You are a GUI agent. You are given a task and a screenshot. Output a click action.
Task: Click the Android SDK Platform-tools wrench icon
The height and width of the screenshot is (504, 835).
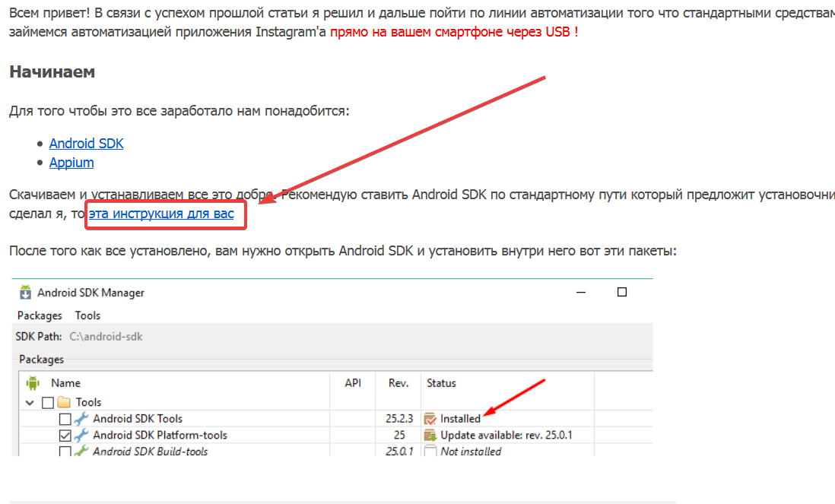[81, 436]
